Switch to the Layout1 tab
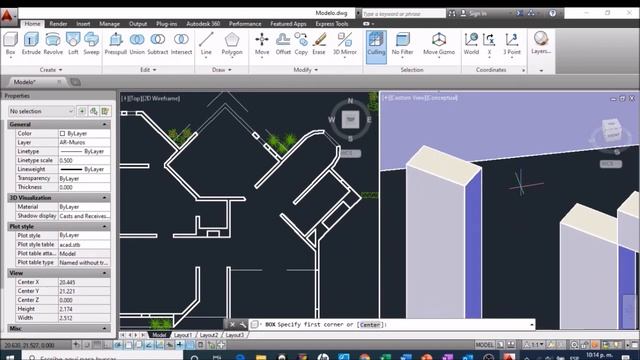Screen dimensions: 640x360 click(x=182, y=335)
